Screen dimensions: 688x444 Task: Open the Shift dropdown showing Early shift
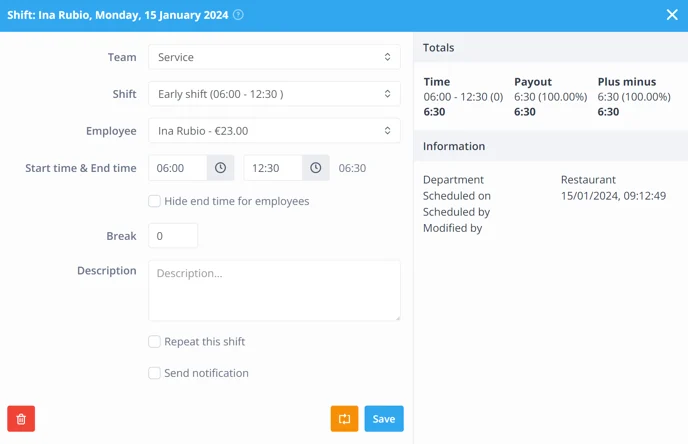274,94
